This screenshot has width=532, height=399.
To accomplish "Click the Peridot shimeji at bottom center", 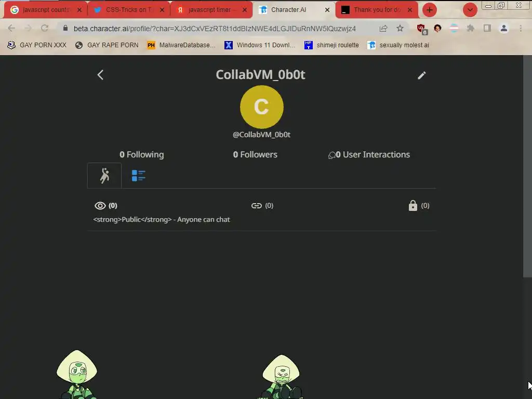I will [281, 377].
